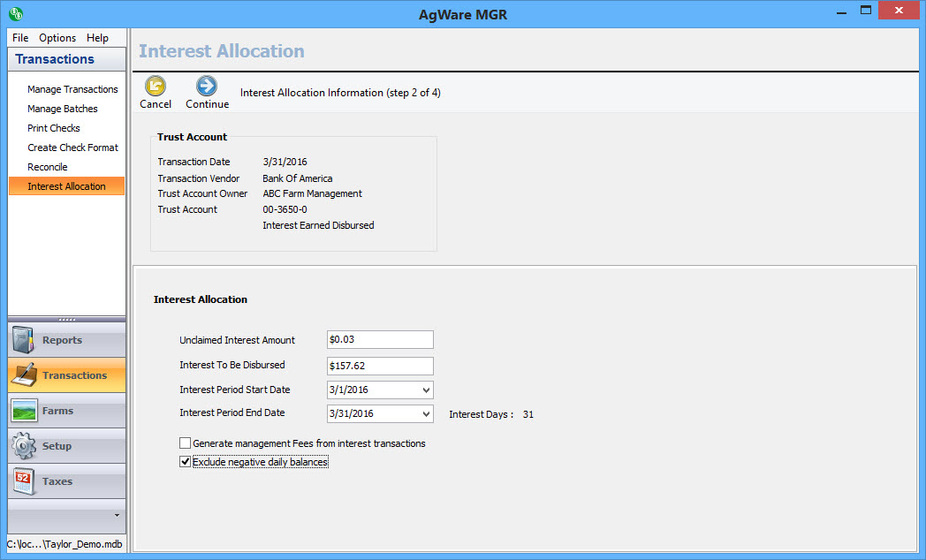Open the Options menu
Screen dimensions: 926x560
point(57,38)
